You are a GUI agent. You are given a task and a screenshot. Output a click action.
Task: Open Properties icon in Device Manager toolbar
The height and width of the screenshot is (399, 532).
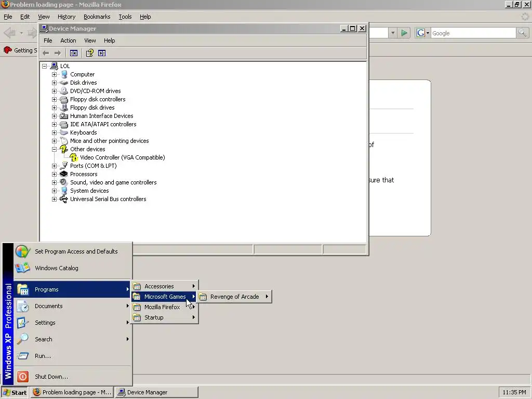(x=89, y=53)
